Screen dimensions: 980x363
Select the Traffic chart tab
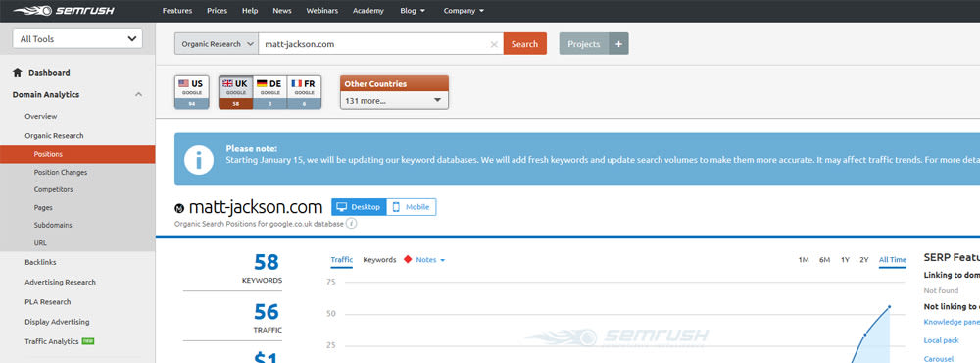coord(342,260)
